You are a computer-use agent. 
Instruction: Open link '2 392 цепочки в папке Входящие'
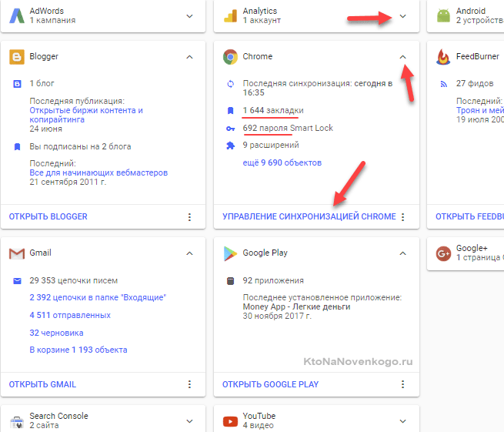click(x=98, y=297)
